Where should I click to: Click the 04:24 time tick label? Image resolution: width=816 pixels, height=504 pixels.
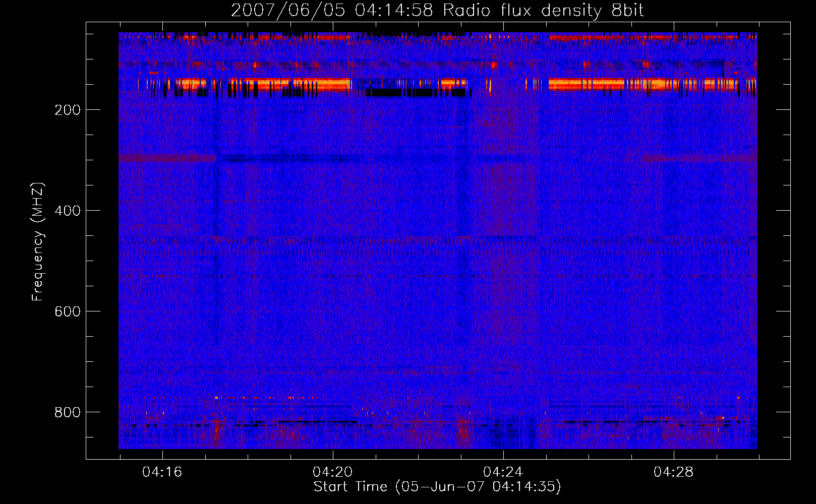point(503,472)
